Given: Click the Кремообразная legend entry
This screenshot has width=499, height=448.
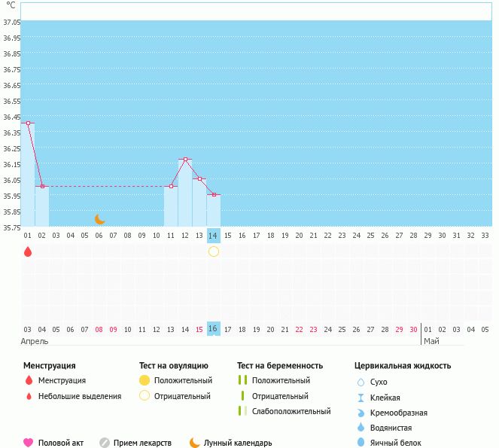Looking at the screenshot, I should click(403, 413).
